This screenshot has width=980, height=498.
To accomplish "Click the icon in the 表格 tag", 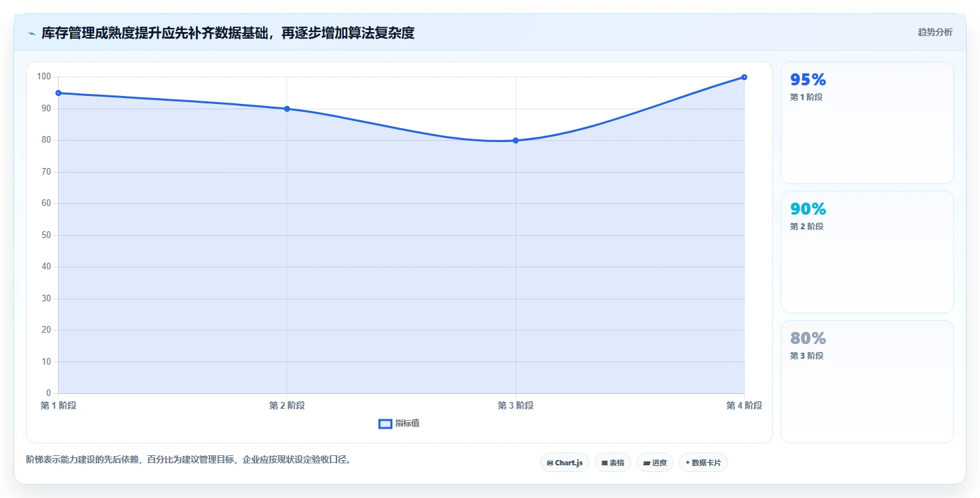I will point(604,463).
